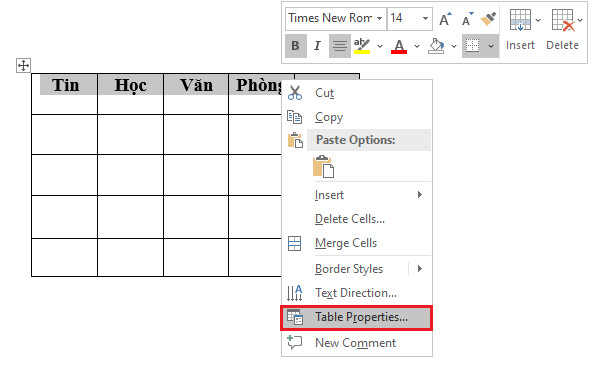Open shading color dropdown arrow
The image size is (595, 386).
(x=454, y=46)
